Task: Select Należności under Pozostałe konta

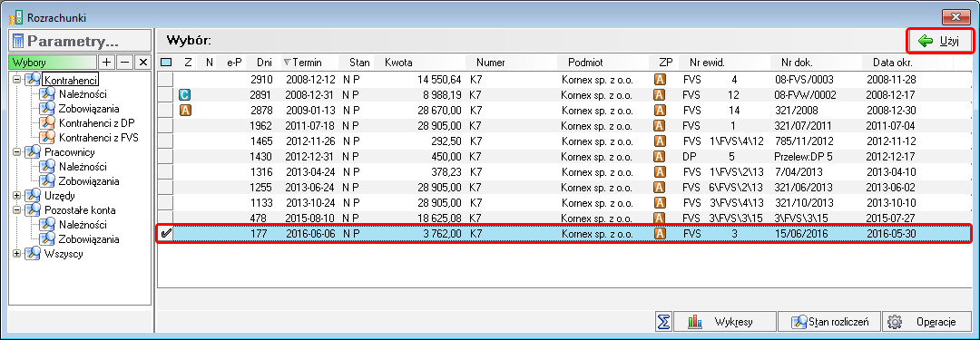Action: (x=83, y=224)
